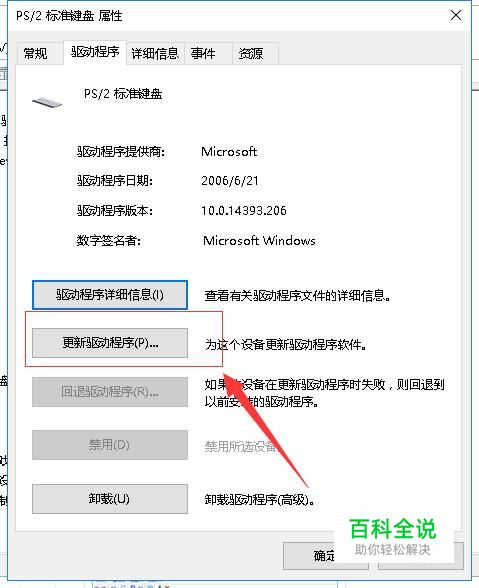This screenshot has height=588, width=479.
Task: Select the 驱动程序 tab
Action: (95, 52)
